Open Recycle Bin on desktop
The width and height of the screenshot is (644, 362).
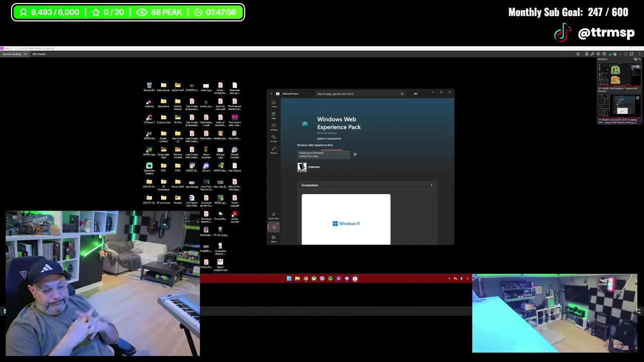149,87
